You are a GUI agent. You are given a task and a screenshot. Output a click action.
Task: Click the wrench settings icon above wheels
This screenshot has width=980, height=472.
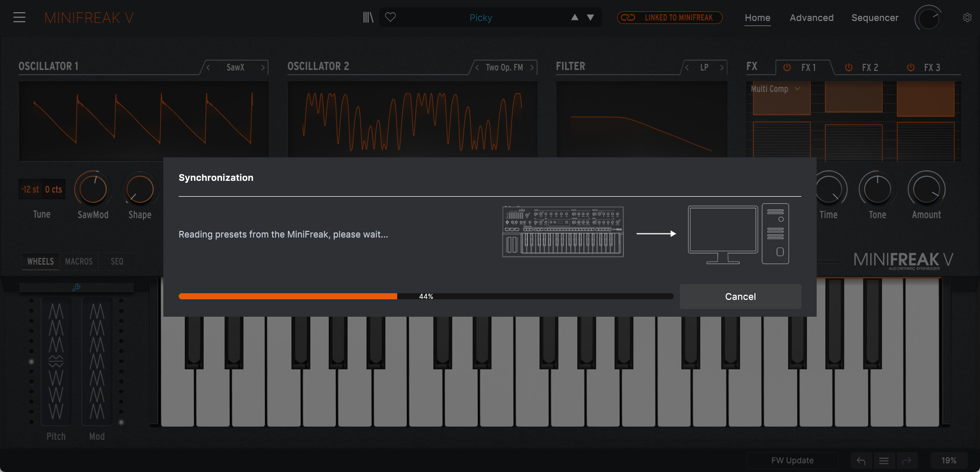pos(77,288)
